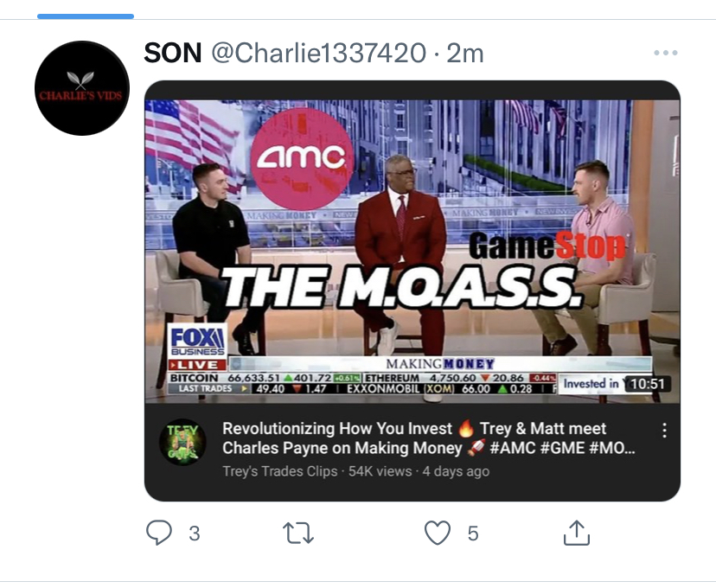Image resolution: width=716 pixels, height=588 pixels.
Task: Like the tweet with the heart icon
Action: (x=438, y=533)
